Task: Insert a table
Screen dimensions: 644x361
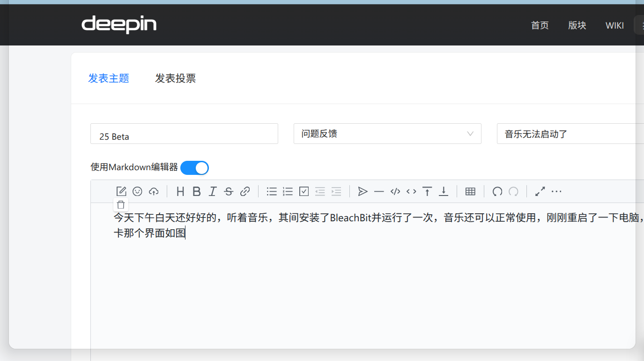Action: [470, 191]
